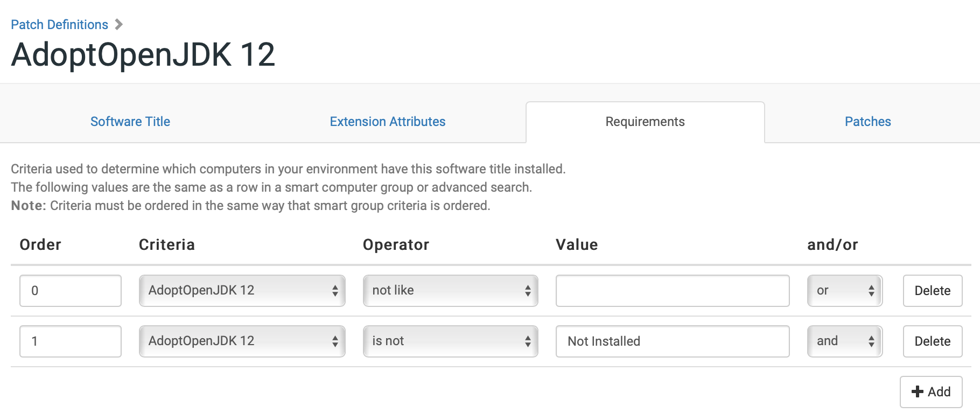Click the 'Not Installed' value field
Image resolution: width=980 pixels, height=420 pixels.
(673, 341)
